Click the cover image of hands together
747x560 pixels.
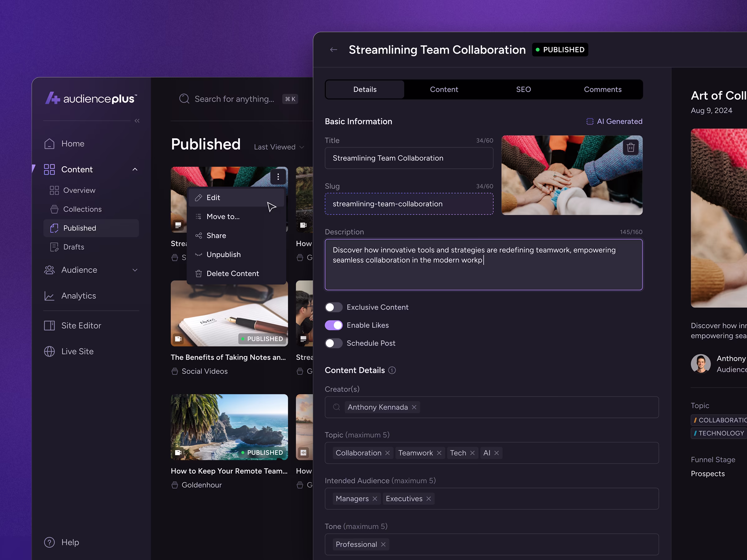point(572,175)
